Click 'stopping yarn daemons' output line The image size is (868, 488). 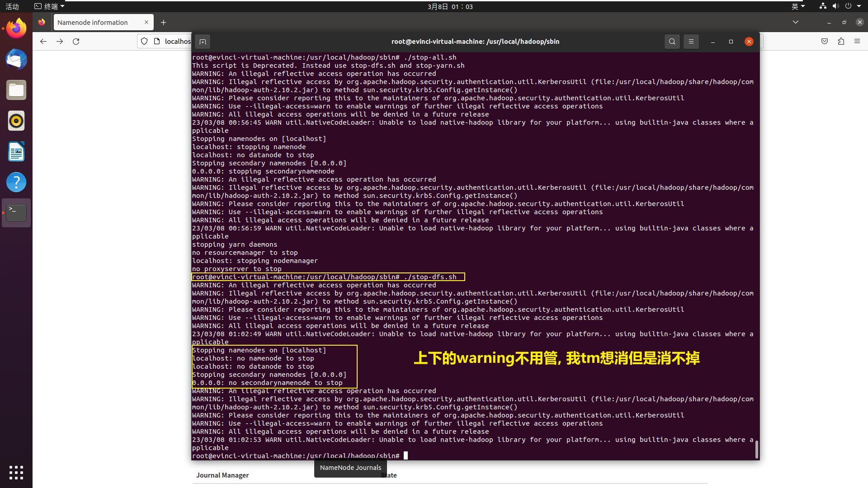pyautogui.click(x=235, y=244)
